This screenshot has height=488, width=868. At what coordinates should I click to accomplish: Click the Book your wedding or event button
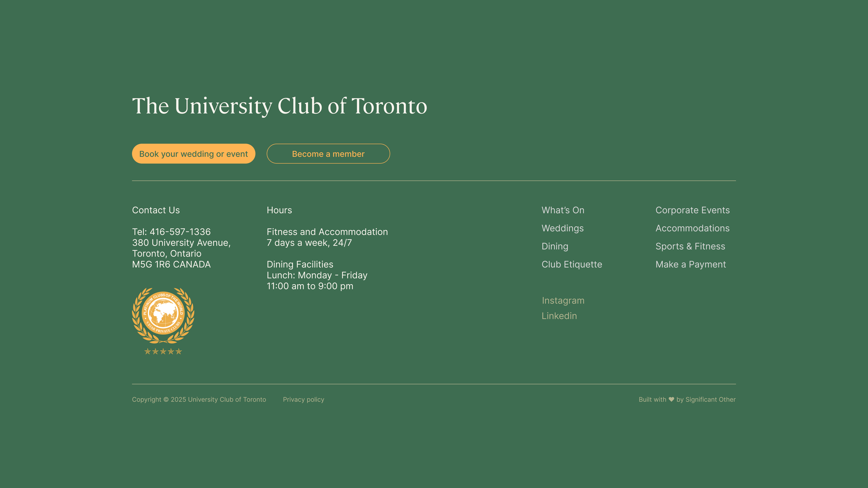point(193,154)
